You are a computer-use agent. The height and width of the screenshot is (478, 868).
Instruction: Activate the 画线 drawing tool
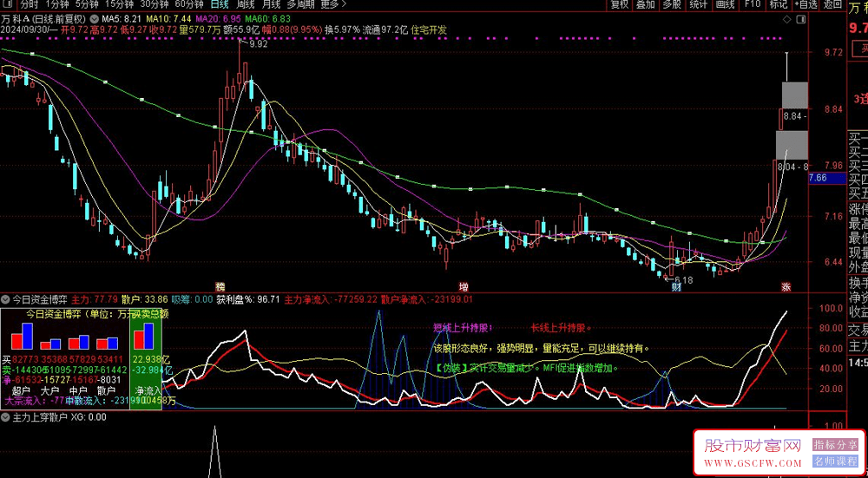[725, 4]
